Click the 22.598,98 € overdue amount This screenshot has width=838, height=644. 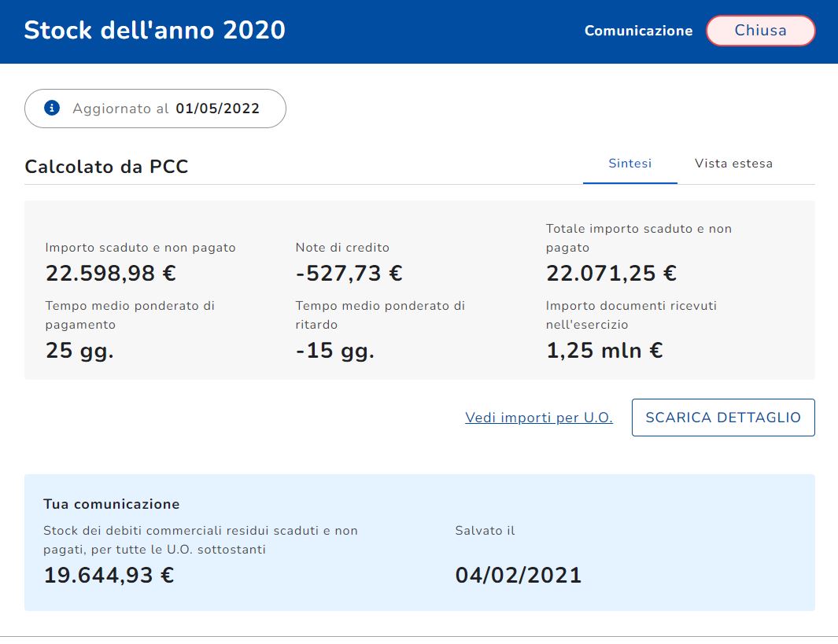click(111, 273)
